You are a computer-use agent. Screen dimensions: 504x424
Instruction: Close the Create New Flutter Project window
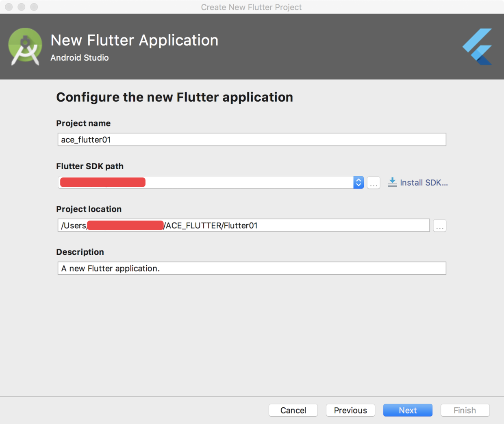click(9, 7)
